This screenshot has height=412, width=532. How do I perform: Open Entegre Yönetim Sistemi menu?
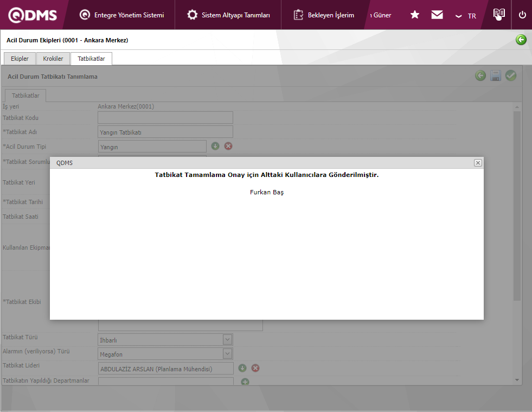click(x=122, y=15)
